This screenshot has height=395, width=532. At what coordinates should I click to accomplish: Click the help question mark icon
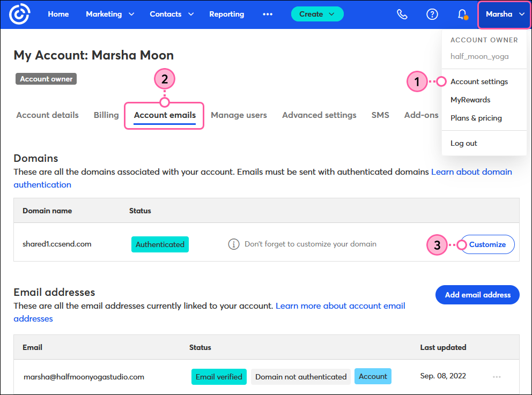[432, 14]
